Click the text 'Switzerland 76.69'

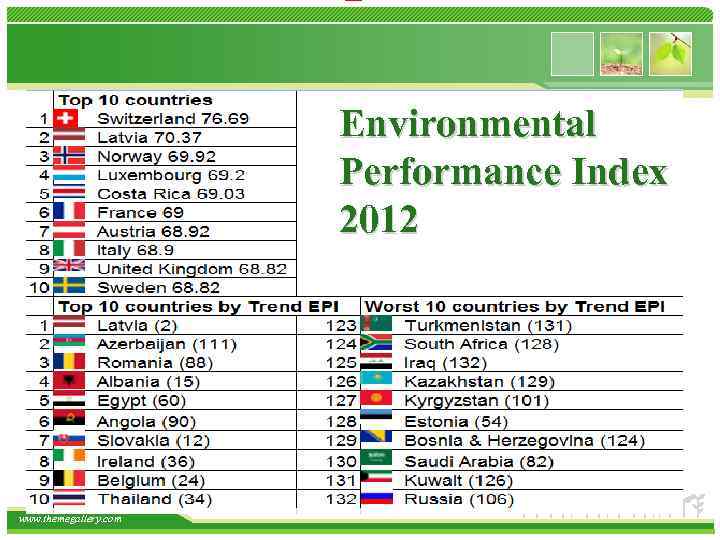pos(173,118)
